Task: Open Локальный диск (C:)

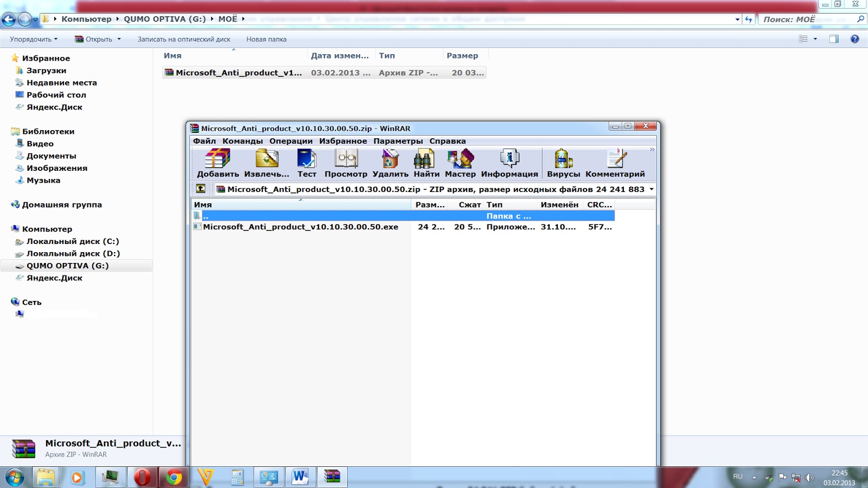Action: pyautogui.click(x=73, y=241)
